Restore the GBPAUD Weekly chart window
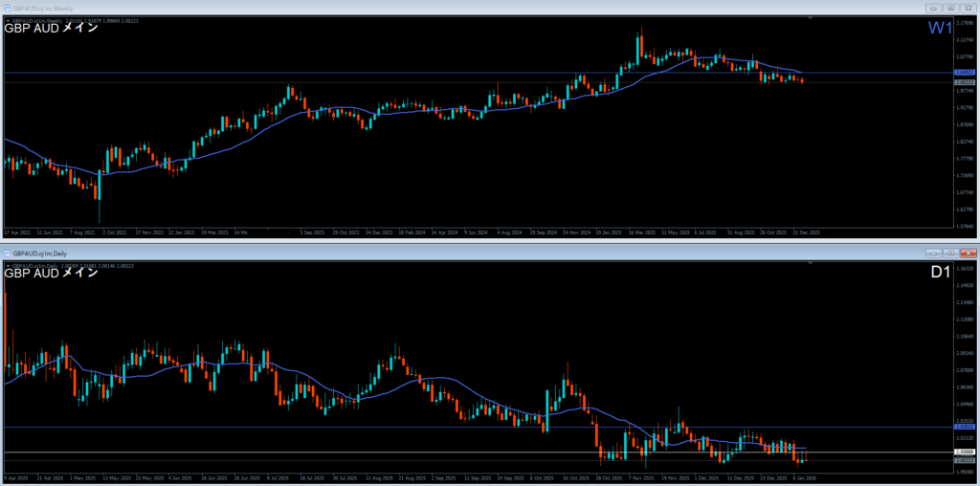Image resolution: width=980 pixels, height=486 pixels. point(950,8)
